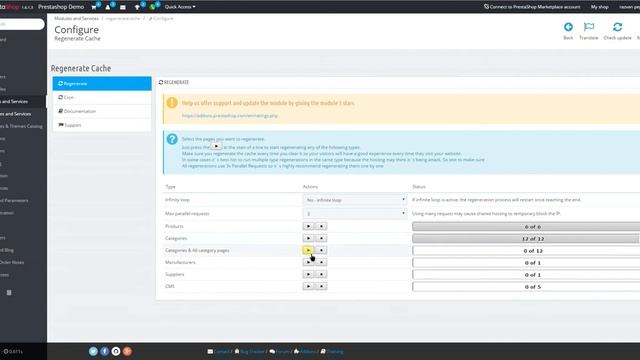Open the Forum link in footer
The height and width of the screenshot is (360, 640).
pos(280,351)
